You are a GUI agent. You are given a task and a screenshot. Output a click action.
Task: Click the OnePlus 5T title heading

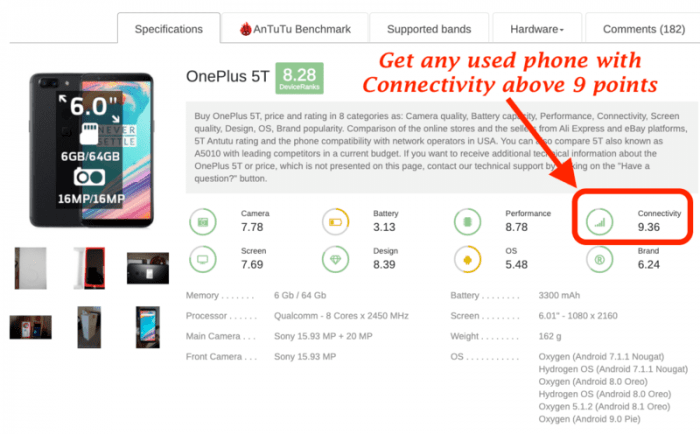(228, 76)
